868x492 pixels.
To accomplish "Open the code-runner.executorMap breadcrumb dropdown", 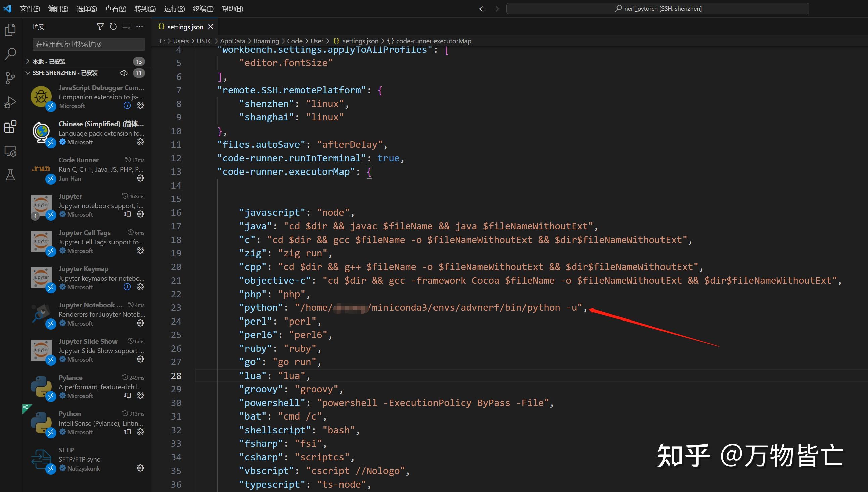I will (433, 41).
